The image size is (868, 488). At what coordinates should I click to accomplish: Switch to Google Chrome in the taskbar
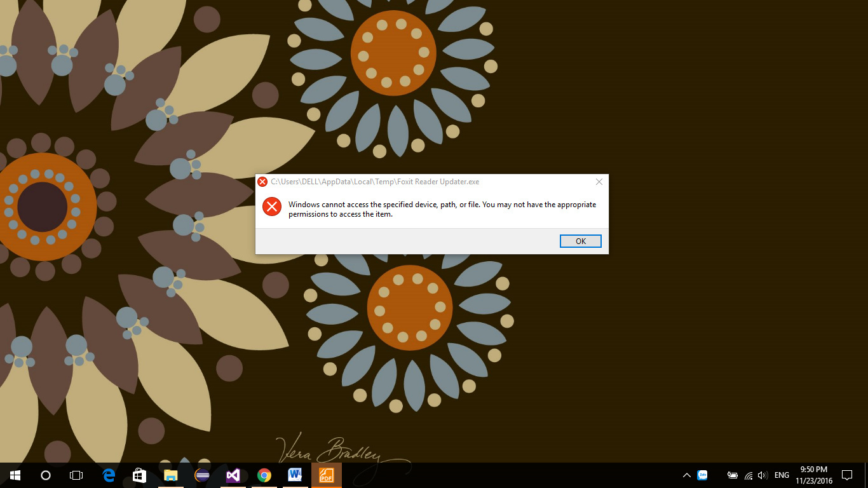[264, 475]
